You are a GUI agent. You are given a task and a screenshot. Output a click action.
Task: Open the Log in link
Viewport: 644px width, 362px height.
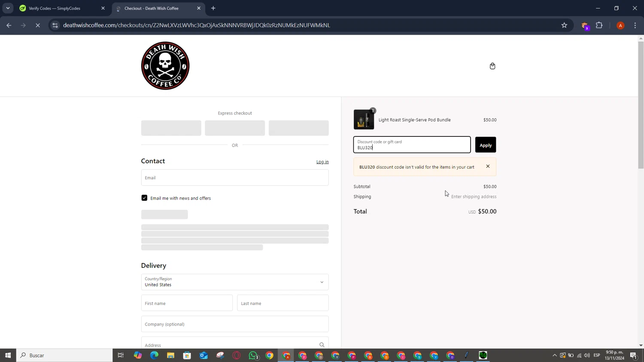[322, 162]
